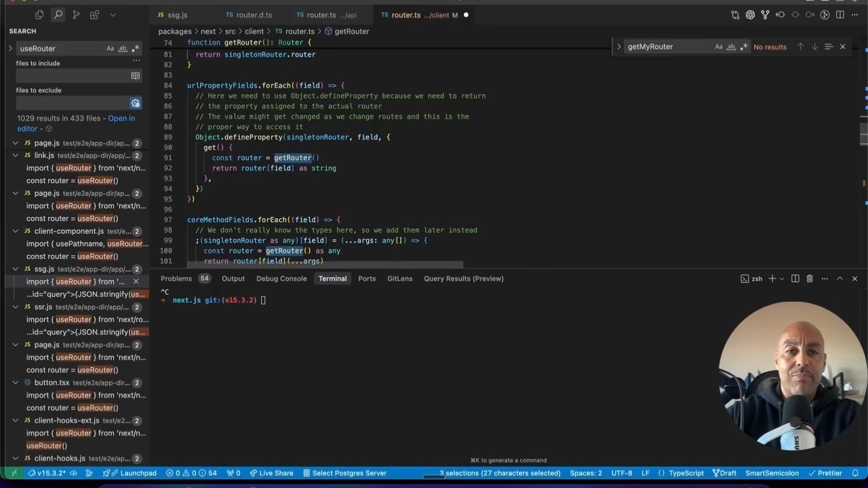Click the notifications bell in status bar
Viewport: 868px width, 488px height.
[x=855, y=473]
